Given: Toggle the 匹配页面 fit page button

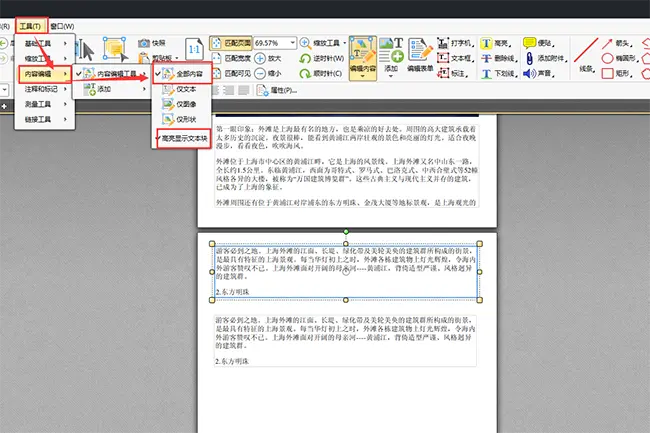Looking at the screenshot, I should tap(231, 43).
